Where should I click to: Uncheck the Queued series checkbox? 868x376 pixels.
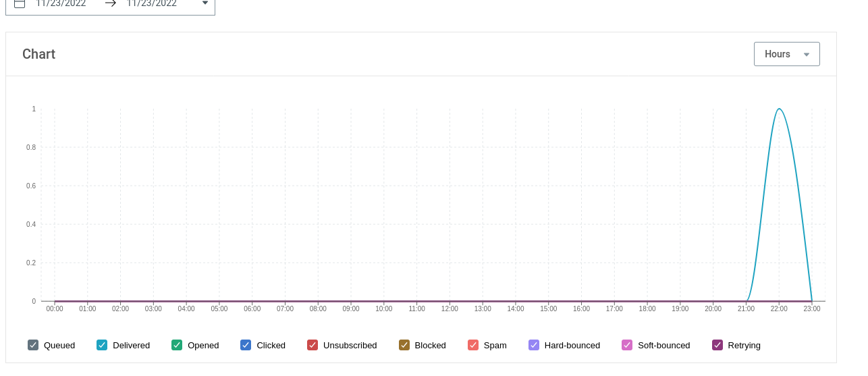(x=33, y=345)
